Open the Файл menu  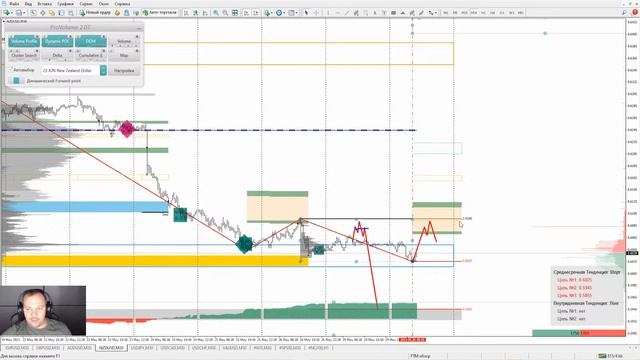(x=14, y=4)
